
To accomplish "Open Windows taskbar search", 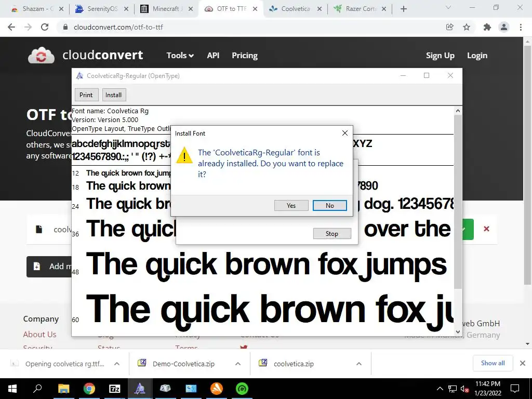I will [x=37, y=389].
